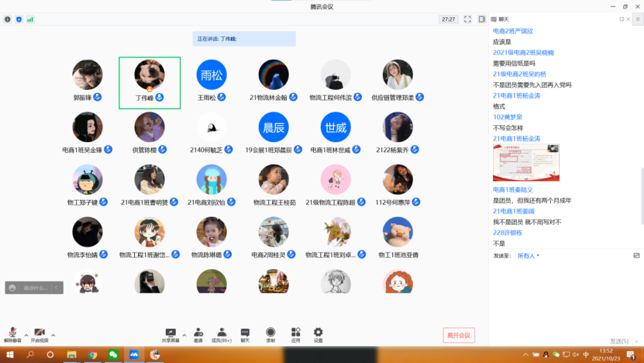Open the 所有人 recipient dropdown

(528, 256)
